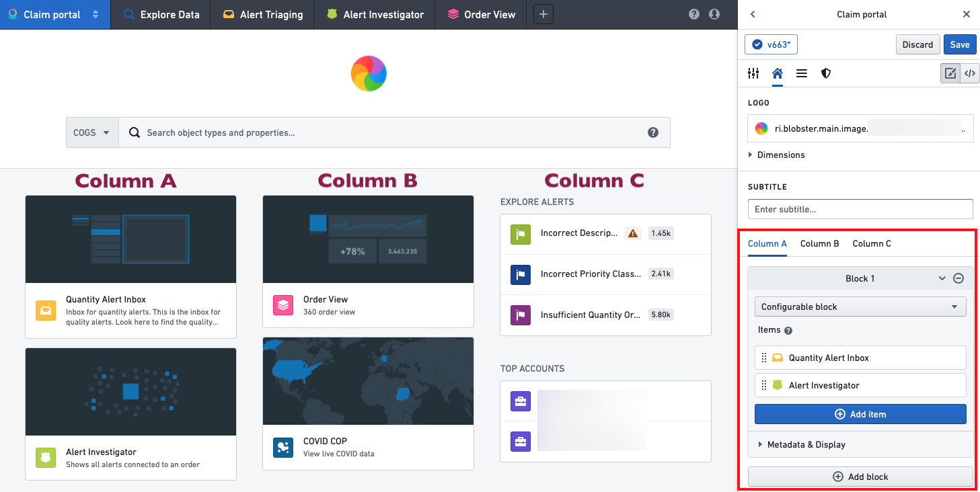
Task: Open the Order View tab
Action: 481,14
